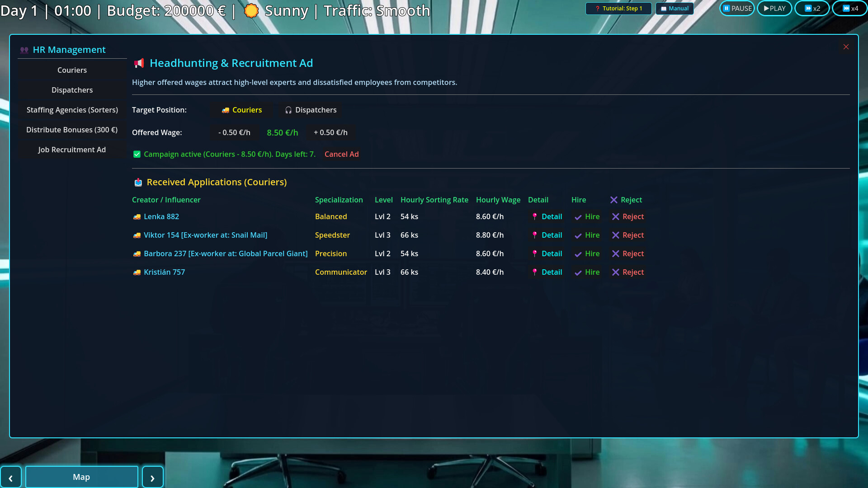Viewport: 868px width, 488px height.
Task: Open the Dispatchers section in the HR sidebar
Action: (x=72, y=90)
